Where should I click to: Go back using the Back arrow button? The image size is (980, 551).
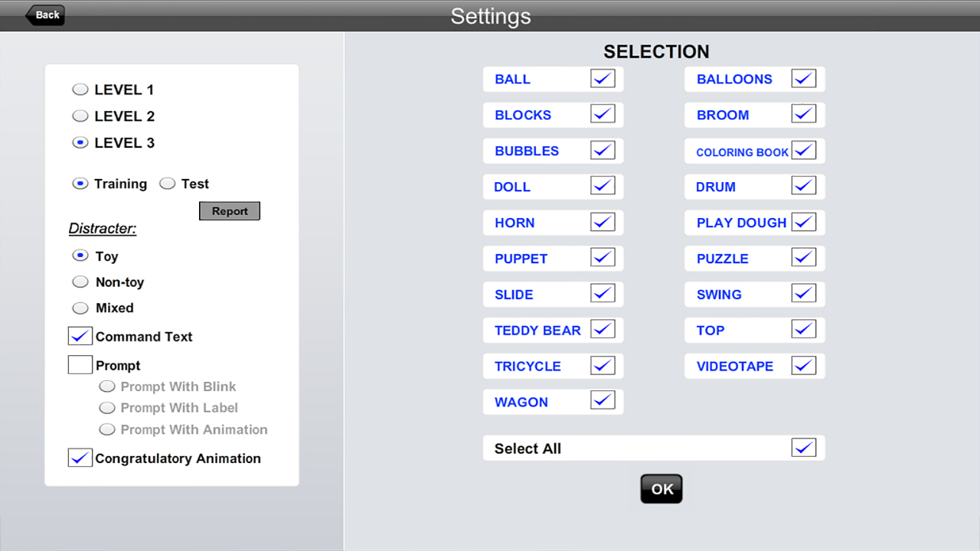pos(45,15)
